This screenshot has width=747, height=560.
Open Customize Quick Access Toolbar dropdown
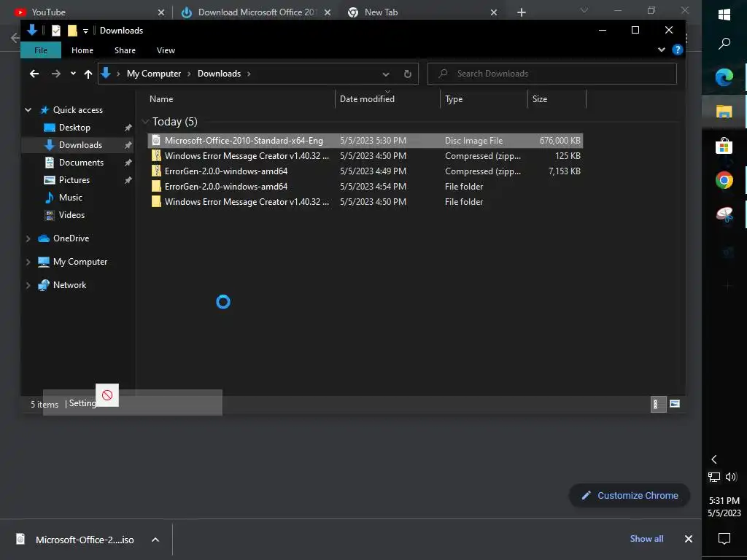[86, 31]
